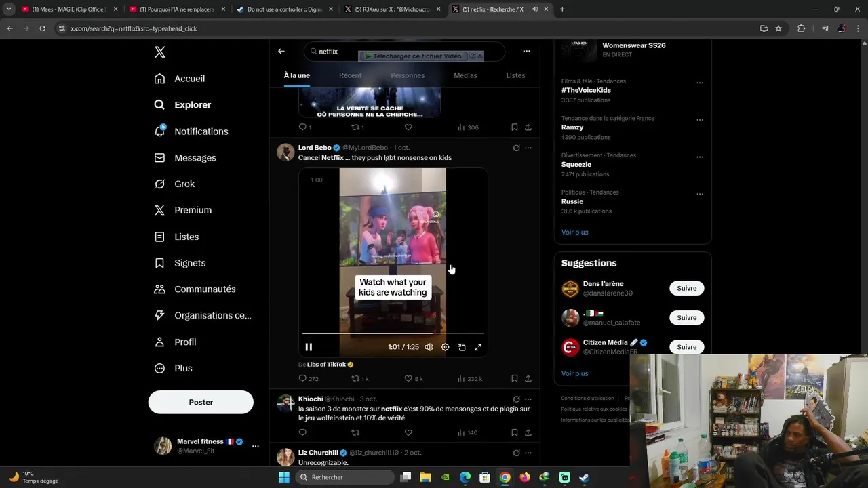Image resolution: width=868 pixels, height=488 pixels.
Task: Open options for Squeezie trend
Action: [x=700, y=157]
